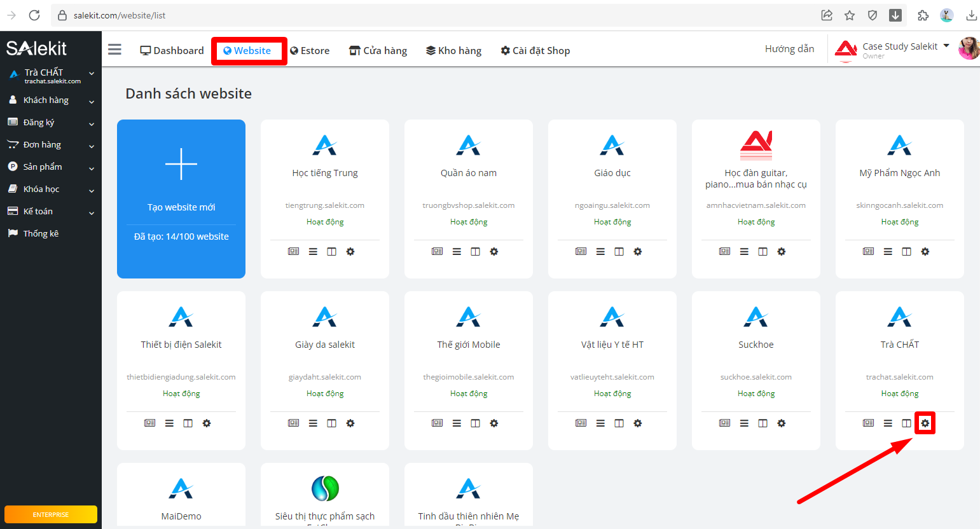980x529 pixels.
Task: Open the truongbvshop.salekit.com link
Action: click(x=469, y=205)
